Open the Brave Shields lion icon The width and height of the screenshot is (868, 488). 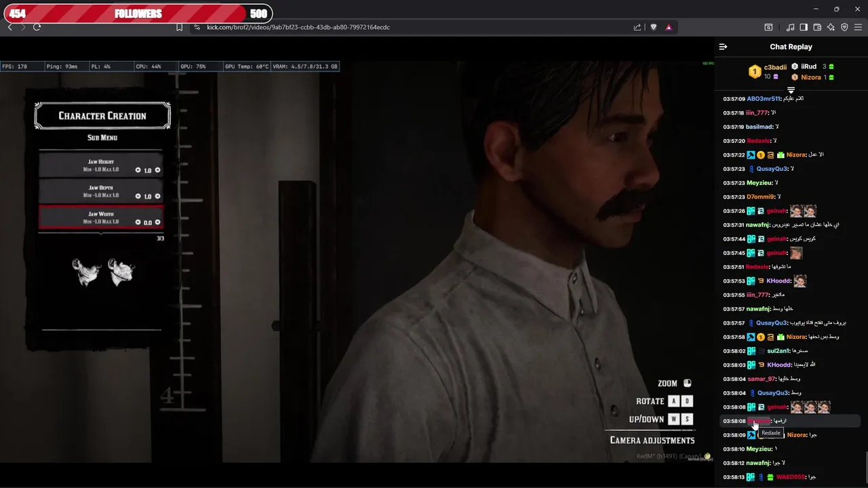pos(654,27)
